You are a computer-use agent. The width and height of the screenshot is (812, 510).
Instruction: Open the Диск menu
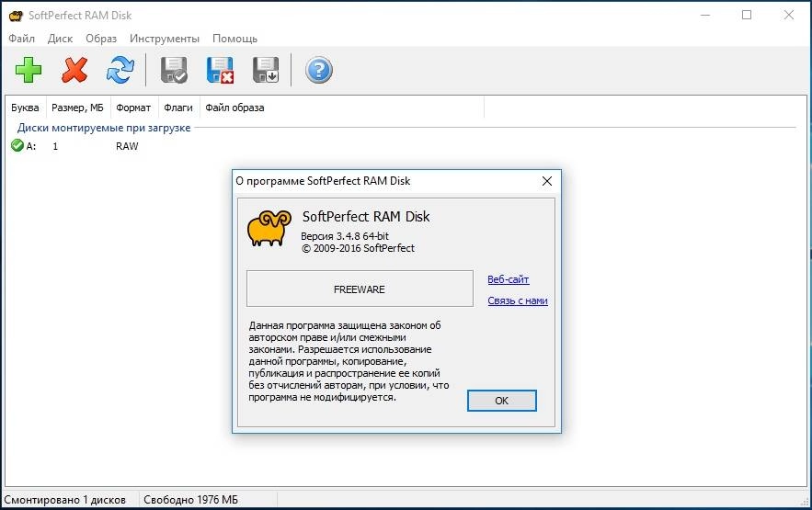click(60, 39)
